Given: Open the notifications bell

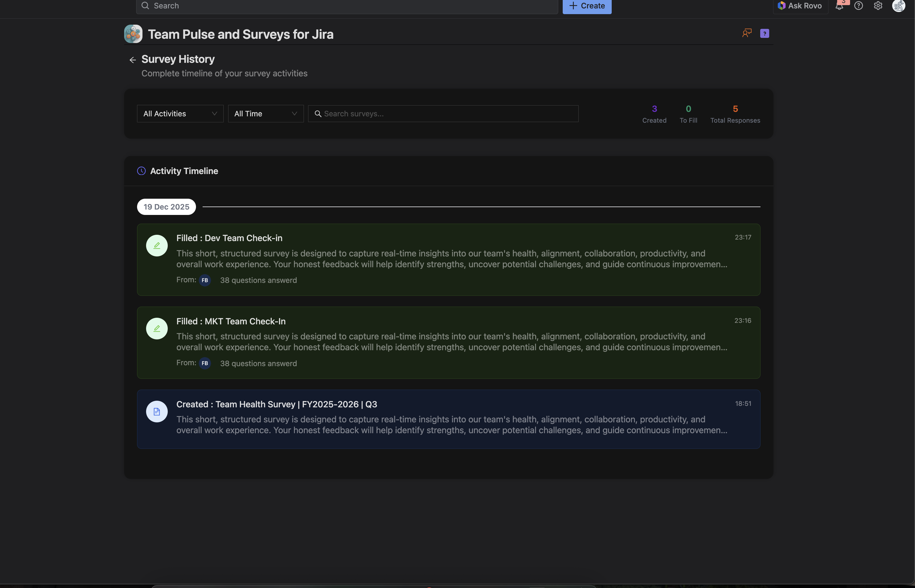Looking at the screenshot, I should coord(839,6).
